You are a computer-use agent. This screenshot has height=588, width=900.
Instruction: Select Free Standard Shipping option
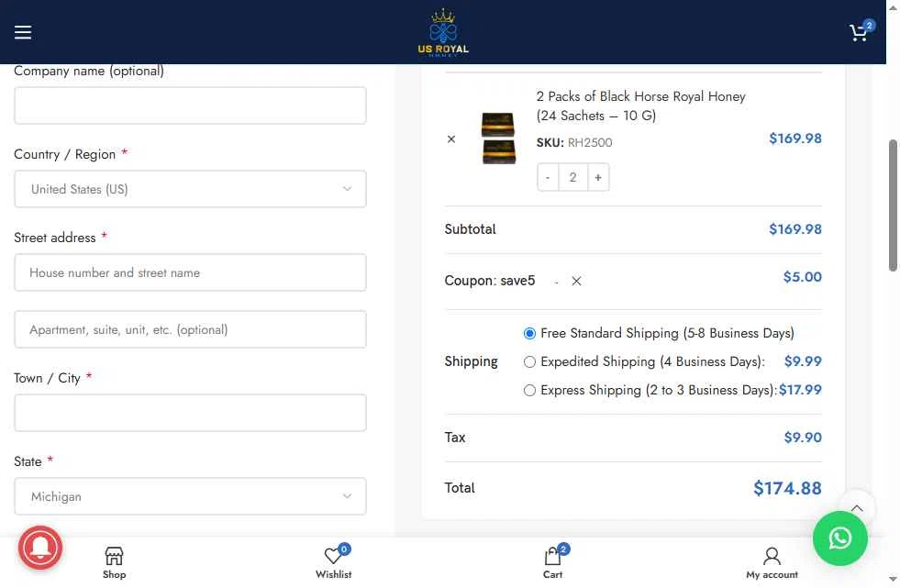click(529, 333)
